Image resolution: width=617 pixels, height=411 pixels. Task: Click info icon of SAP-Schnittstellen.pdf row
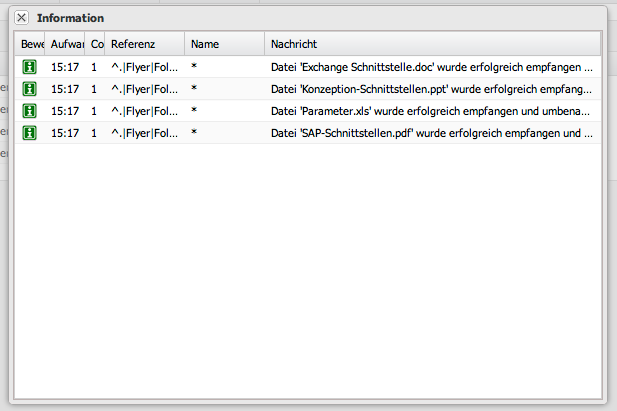(x=30, y=133)
